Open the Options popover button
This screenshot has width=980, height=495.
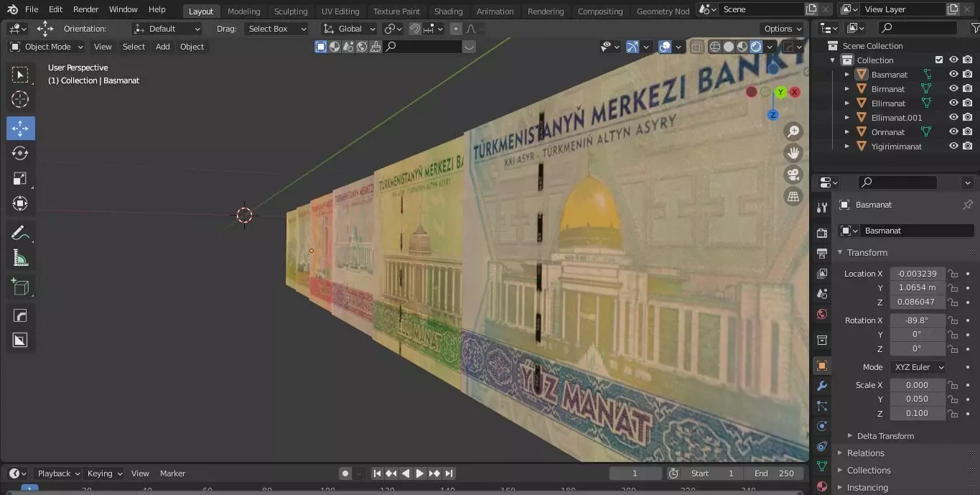pos(783,29)
